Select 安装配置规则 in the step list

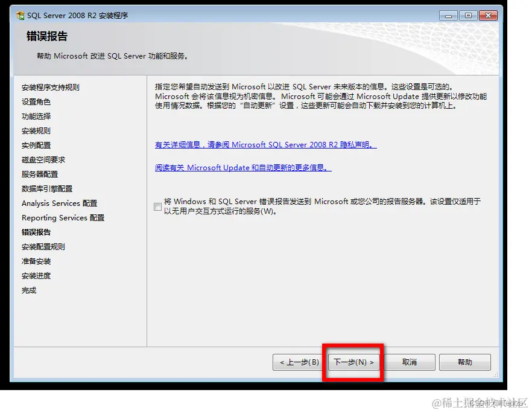coord(43,247)
